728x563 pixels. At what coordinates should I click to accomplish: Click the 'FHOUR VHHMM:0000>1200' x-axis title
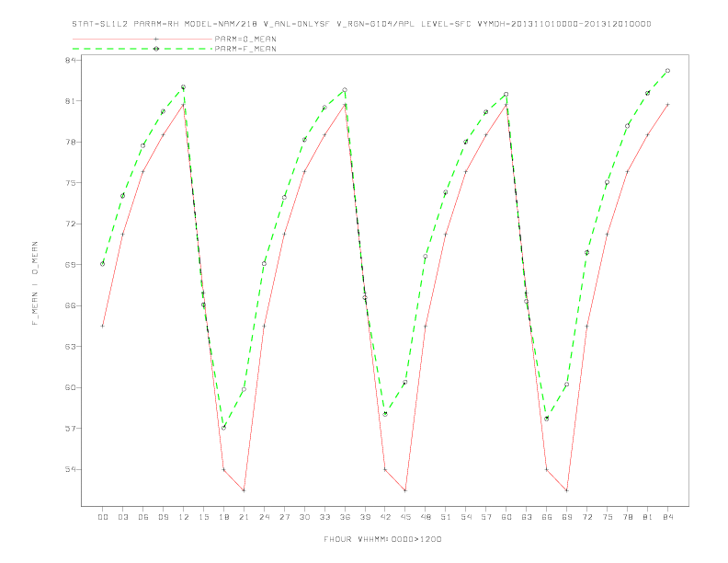[382, 539]
